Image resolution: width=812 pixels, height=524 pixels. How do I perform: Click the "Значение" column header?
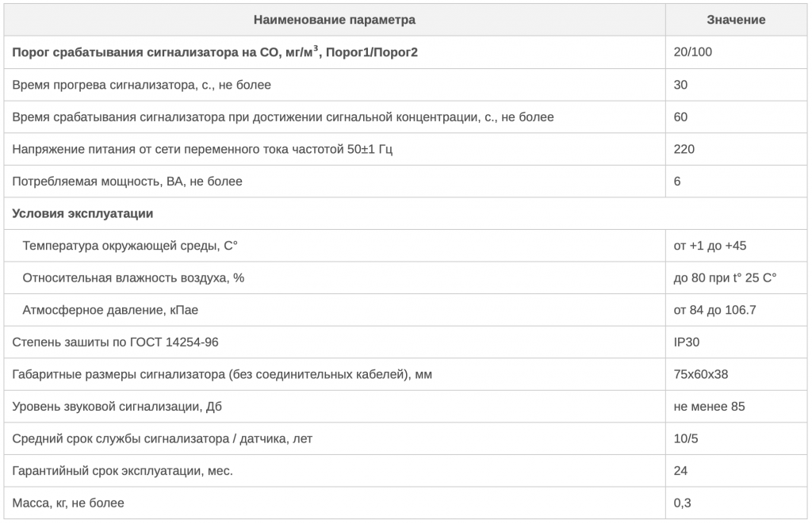(736, 20)
